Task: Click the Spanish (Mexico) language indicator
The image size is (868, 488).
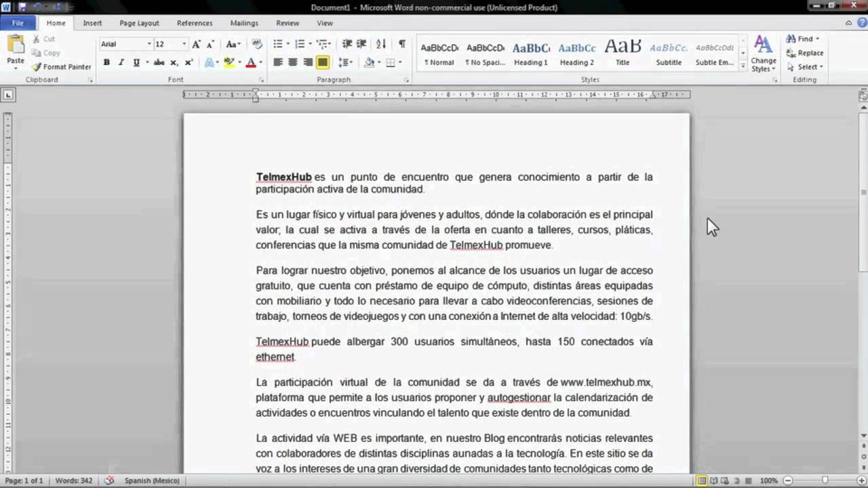Action: (152, 481)
